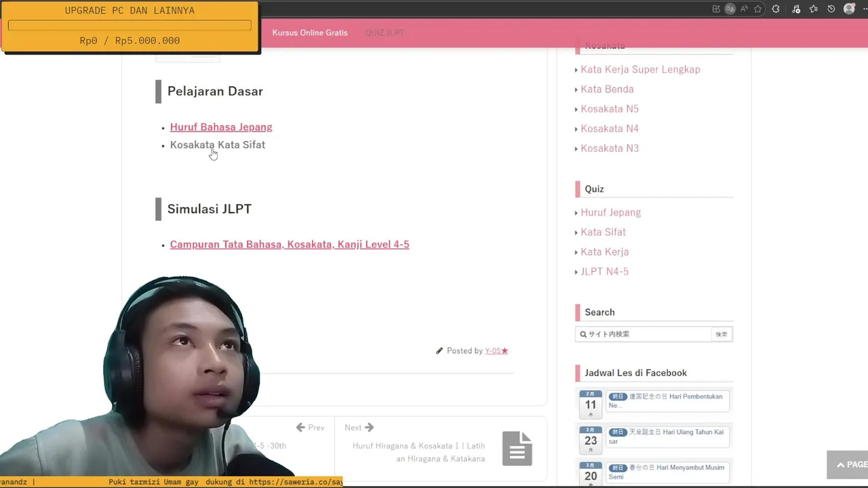
Task: Open Hari Menyambut Musim Semi event
Action: click(x=668, y=472)
